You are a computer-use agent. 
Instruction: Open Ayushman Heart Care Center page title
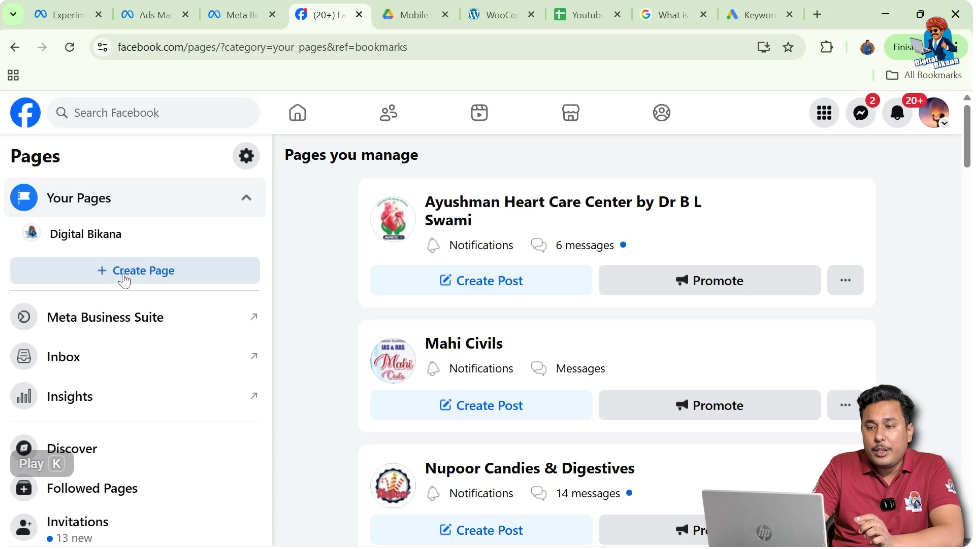(563, 211)
